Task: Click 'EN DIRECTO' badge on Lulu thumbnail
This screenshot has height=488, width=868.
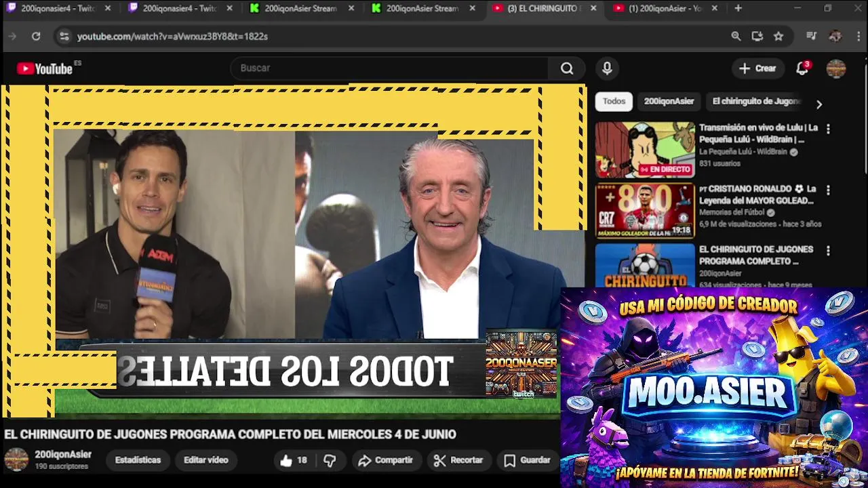Action: click(665, 169)
